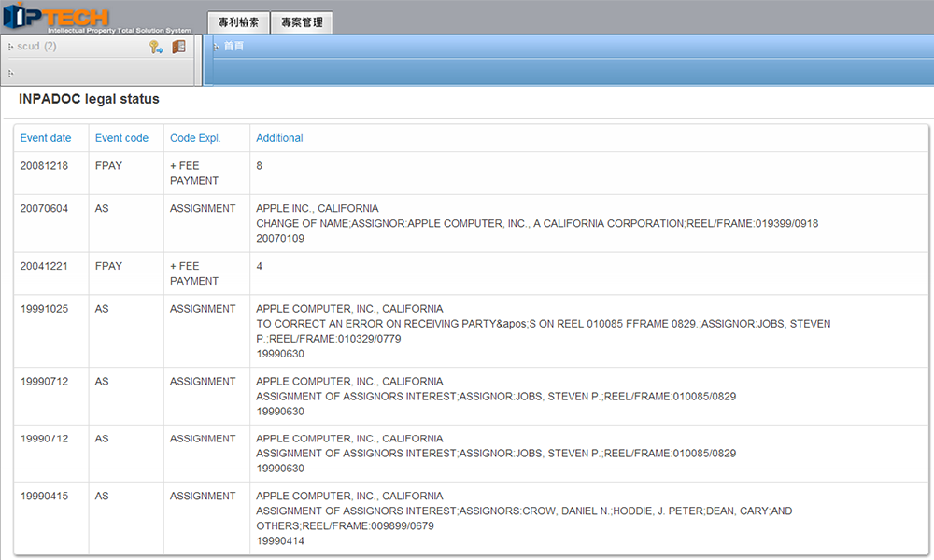This screenshot has width=934, height=560.
Task: Click the Event code column header
Action: [121, 138]
